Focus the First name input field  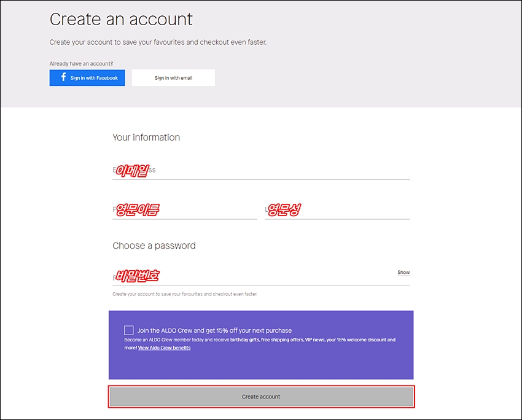185,210
